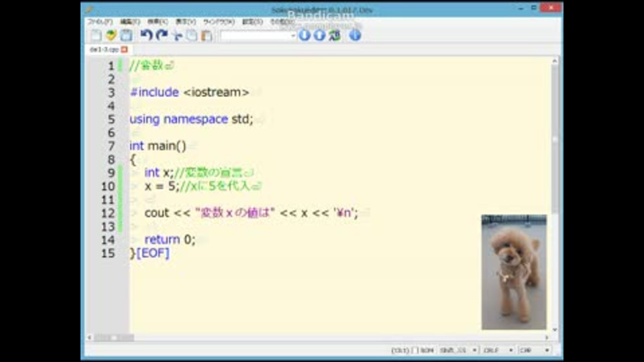Close the da1-3.cpp tab with red X

[124, 49]
